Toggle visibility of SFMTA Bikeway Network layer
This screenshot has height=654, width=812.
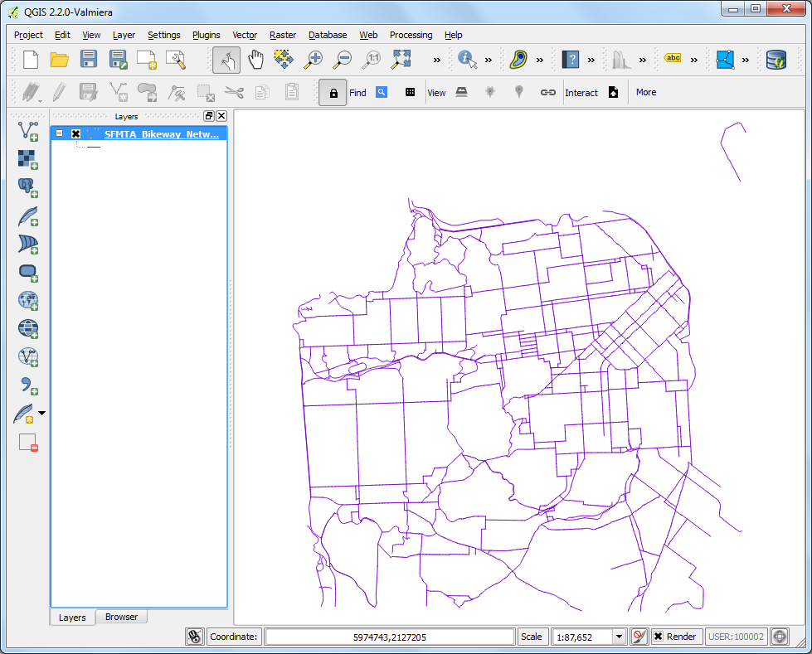[75, 133]
